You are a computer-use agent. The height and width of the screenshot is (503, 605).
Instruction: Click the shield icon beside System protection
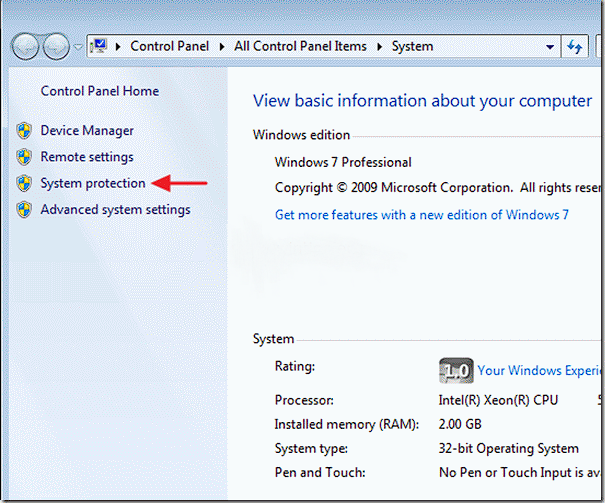(x=24, y=184)
